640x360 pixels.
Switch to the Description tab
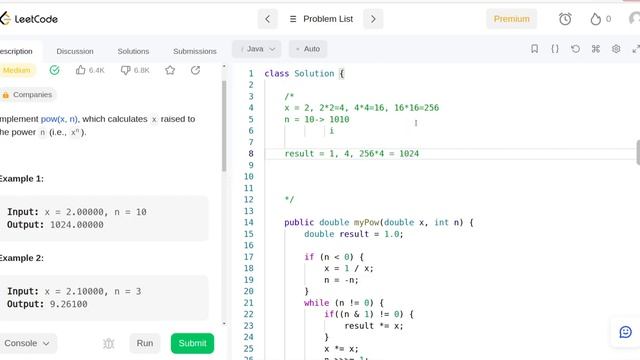[x=16, y=51]
